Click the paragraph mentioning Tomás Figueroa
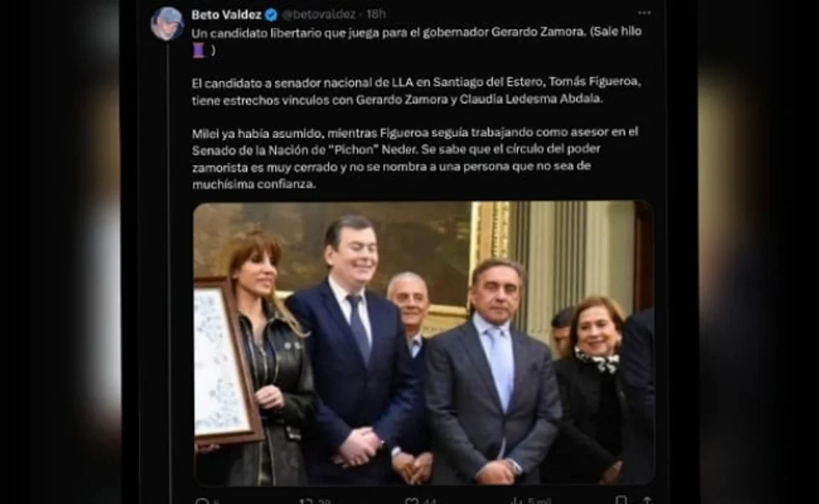This screenshot has height=504, width=819. click(x=416, y=90)
